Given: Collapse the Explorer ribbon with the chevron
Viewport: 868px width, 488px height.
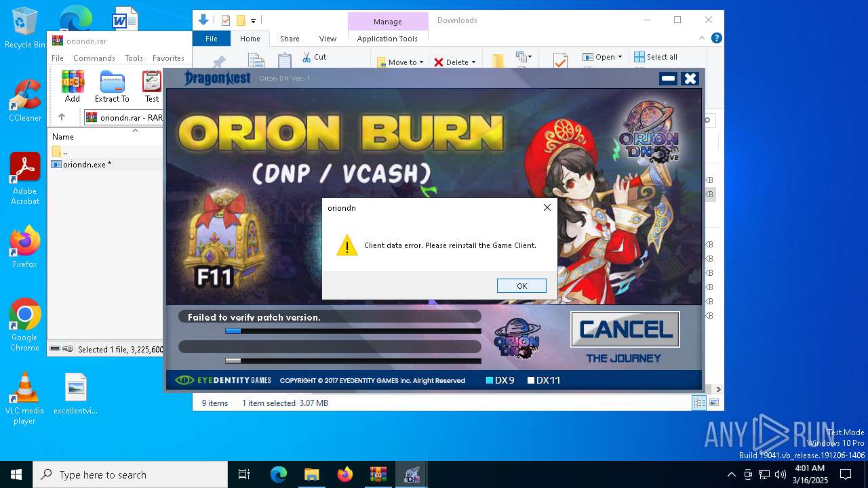Looking at the screenshot, I should click(702, 39).
